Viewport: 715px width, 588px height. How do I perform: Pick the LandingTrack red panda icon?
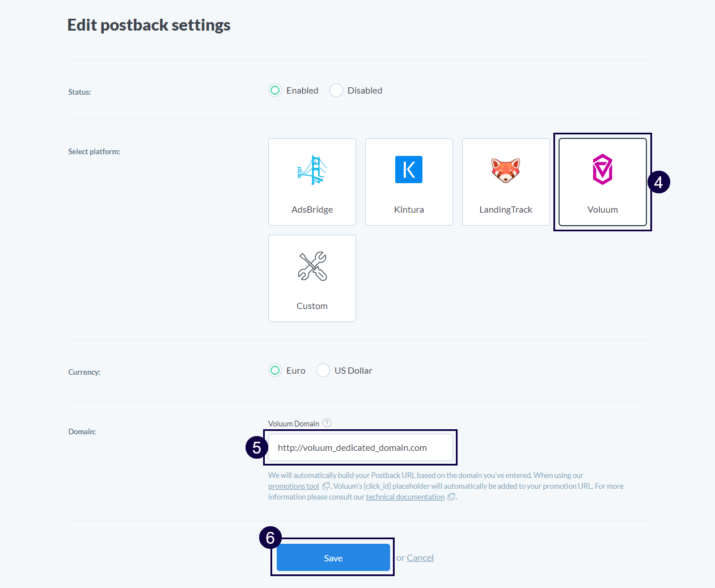point(506,170)
